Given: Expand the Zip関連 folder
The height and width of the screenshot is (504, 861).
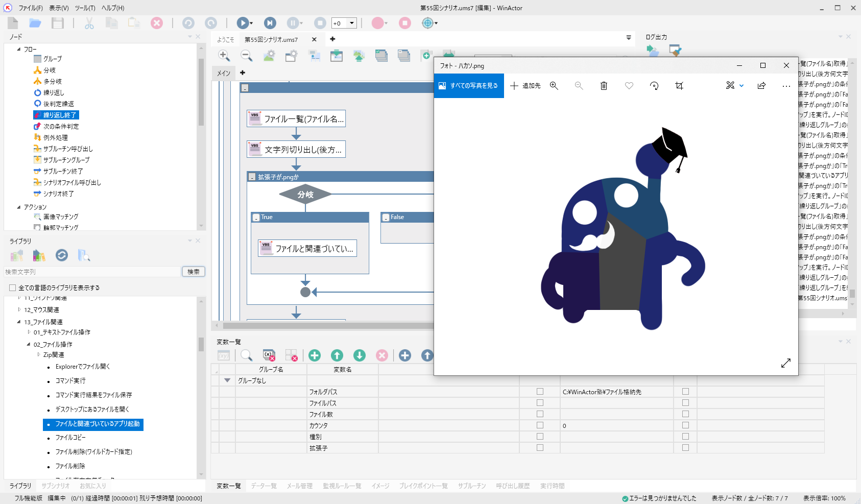Looking at the screenshot, I should (38, 354).
